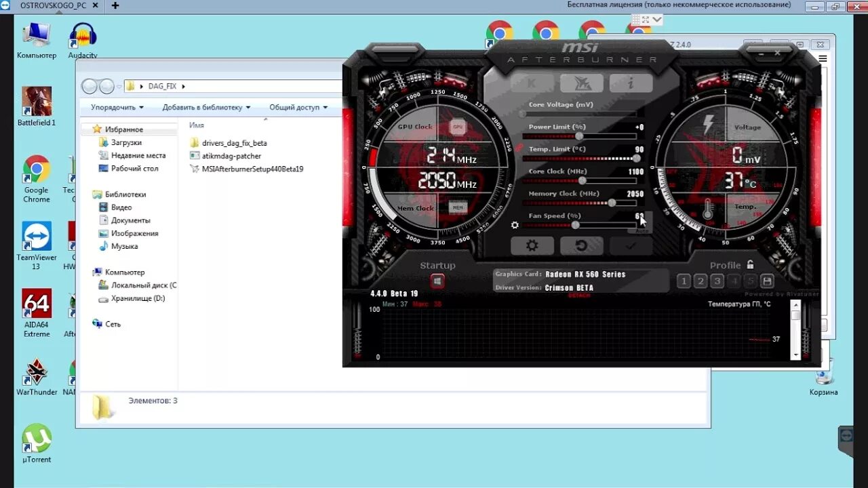Open Музыка library
Viewport: 868px width, 488px height.
119,246
